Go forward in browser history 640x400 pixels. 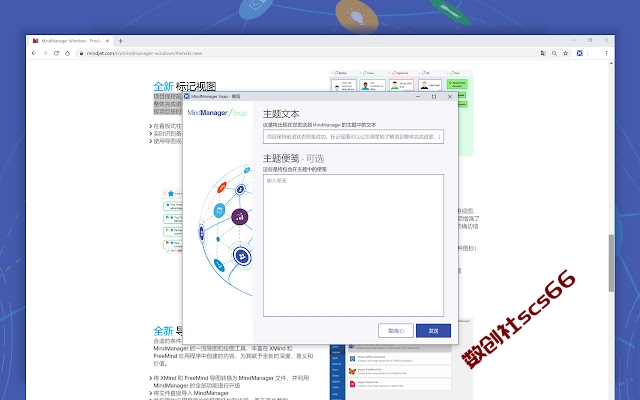coord(45,53)
